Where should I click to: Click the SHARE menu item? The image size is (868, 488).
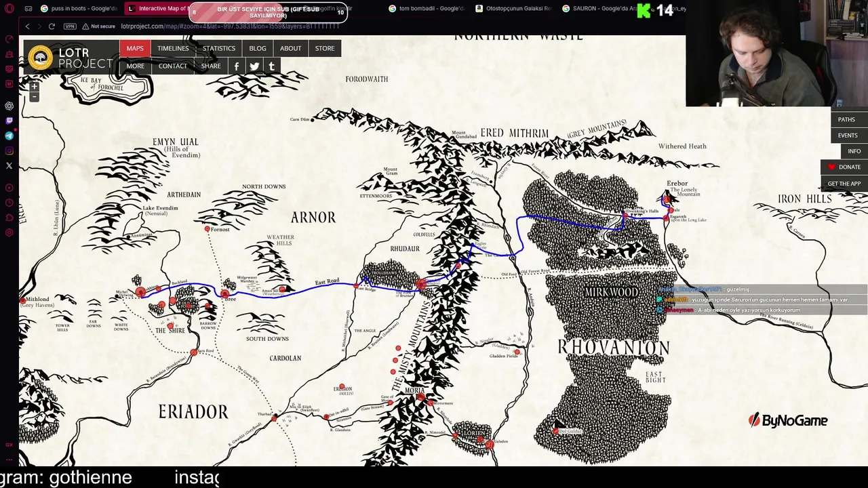pyautogui.click(x=211, y=66)
